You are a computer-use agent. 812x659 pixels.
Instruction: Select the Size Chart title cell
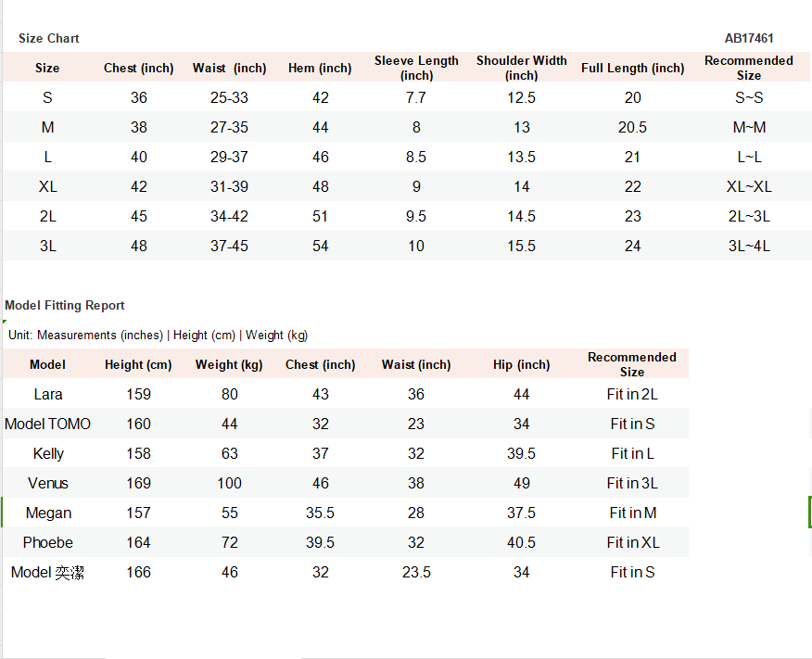(49, 38)
